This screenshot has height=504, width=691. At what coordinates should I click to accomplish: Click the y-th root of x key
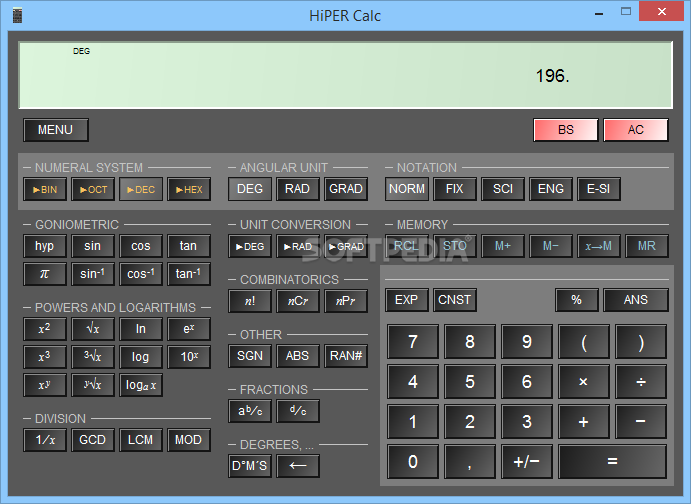click(x=93, y=385)
